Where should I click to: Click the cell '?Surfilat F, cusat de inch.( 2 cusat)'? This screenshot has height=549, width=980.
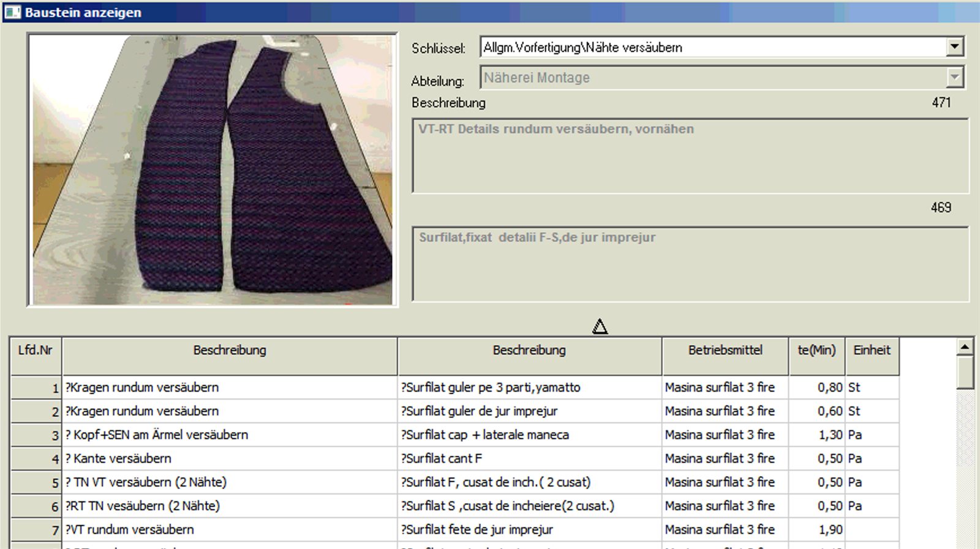(530, 482)
